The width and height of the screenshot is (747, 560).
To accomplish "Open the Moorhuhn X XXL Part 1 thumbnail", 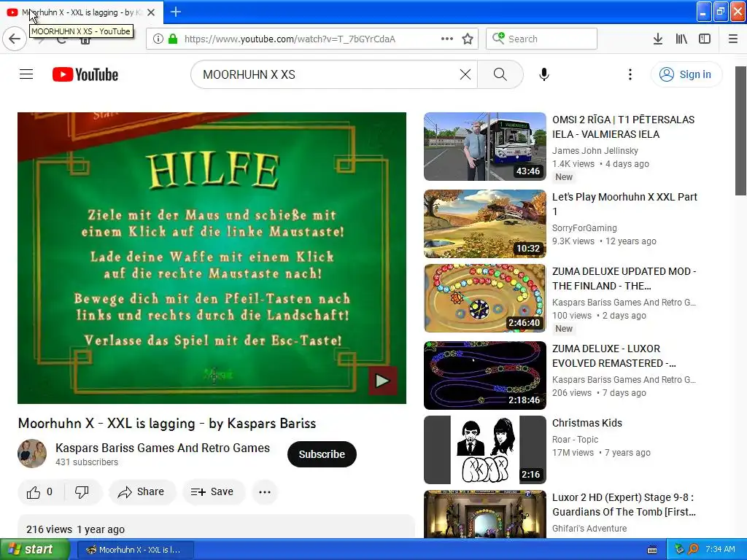I will [x=484, y=224].
